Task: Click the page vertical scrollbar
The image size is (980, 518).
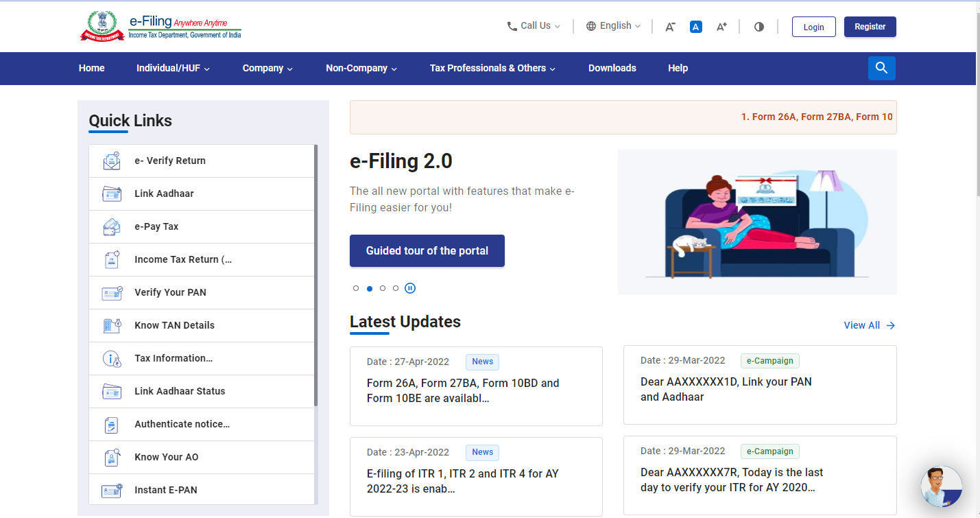Action: click(977, 103)
